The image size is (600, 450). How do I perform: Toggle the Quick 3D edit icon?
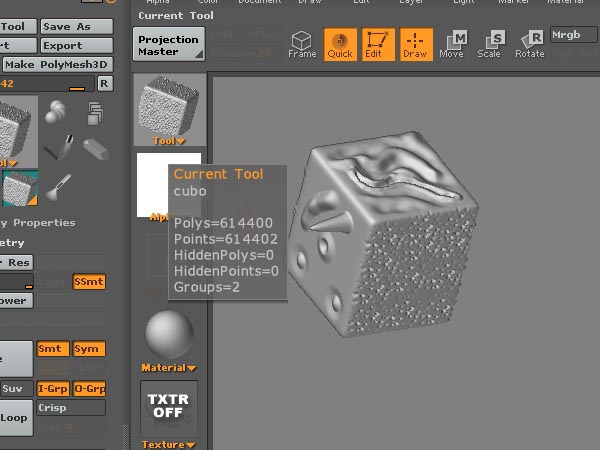[340, 44]
